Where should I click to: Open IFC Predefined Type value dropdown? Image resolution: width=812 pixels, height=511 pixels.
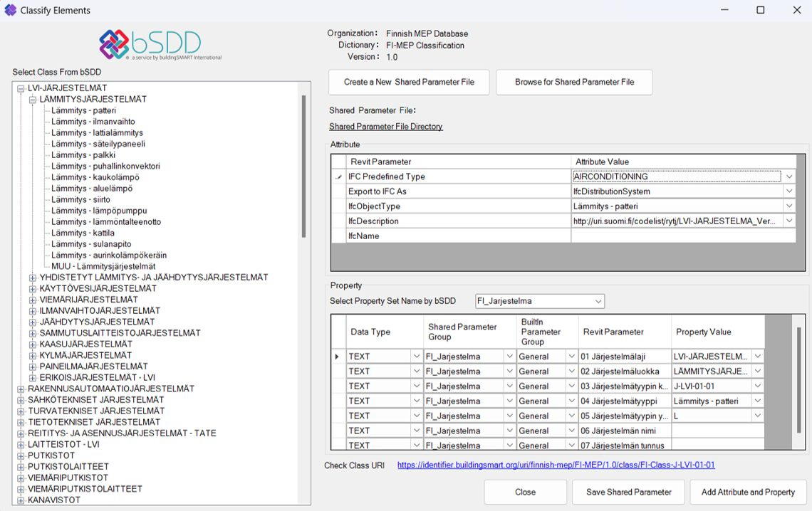[x=788, y=177]
